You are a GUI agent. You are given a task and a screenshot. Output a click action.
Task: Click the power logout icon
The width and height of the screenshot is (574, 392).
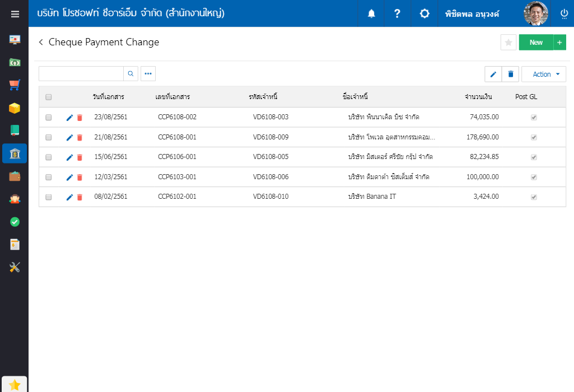click(564, 13)
